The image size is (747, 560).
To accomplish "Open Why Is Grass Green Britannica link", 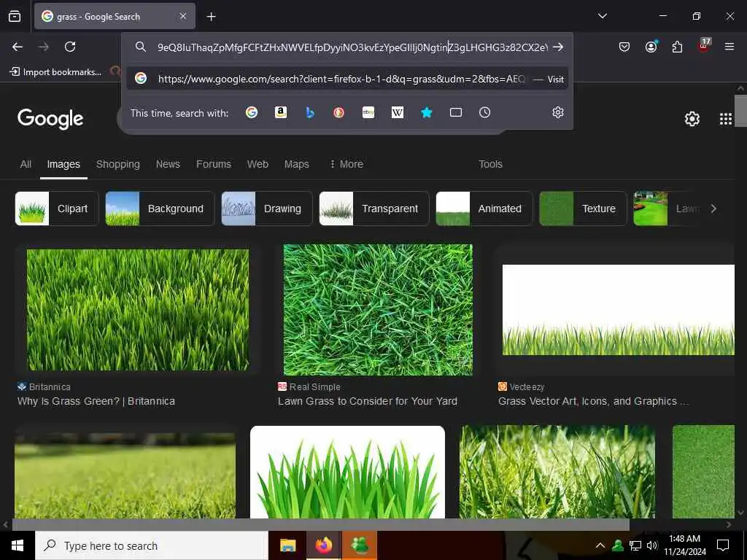I will (x=96, y=402).
